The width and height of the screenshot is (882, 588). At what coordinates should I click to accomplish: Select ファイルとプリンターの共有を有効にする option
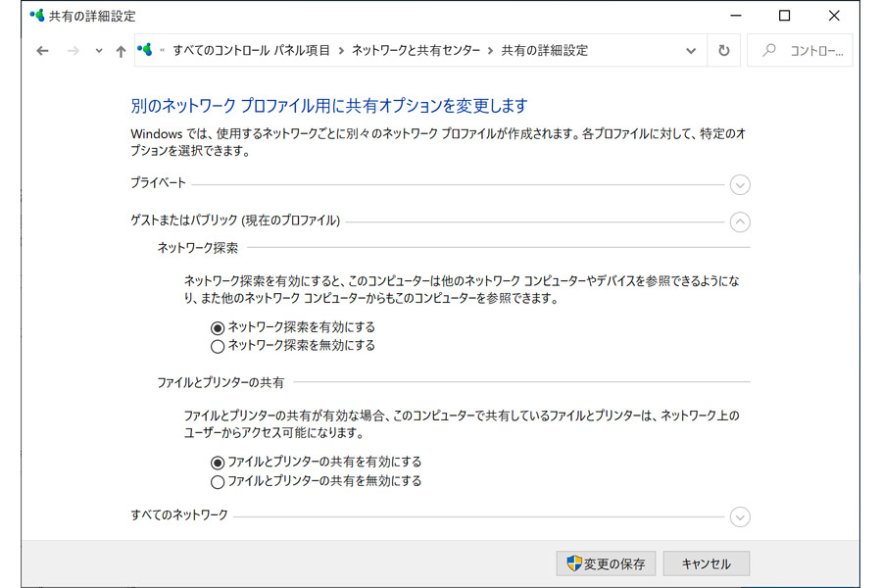[x=218, y=462]
